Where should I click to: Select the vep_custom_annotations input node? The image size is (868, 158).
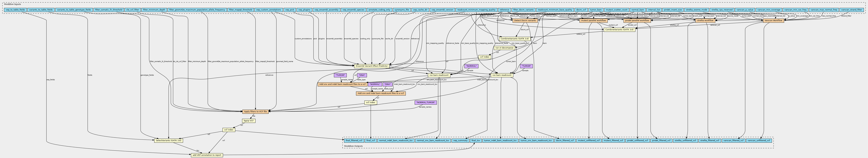268,10
